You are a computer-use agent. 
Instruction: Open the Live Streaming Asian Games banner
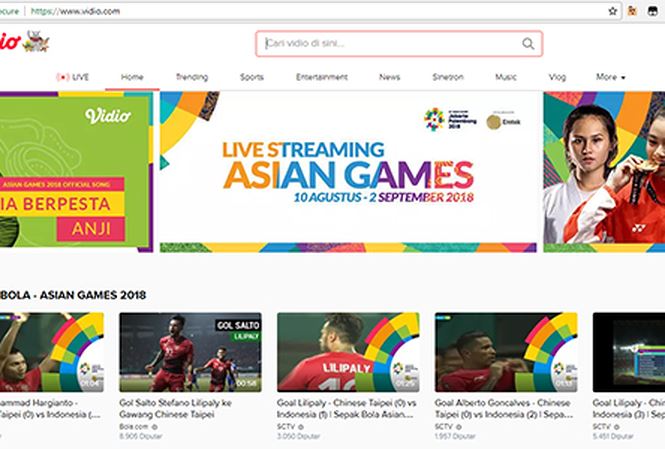[x=348, y=172]
